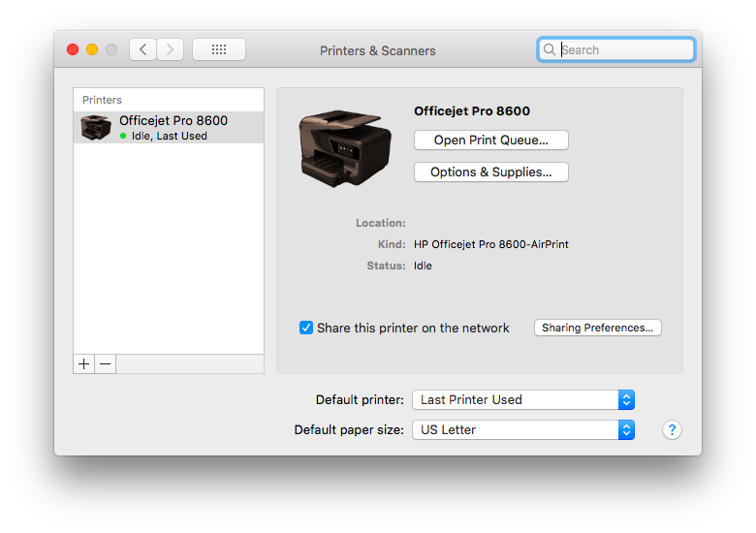The width and height of the screenshot is (756, 533).
Task: Open the Default paper size dropdown
Action: [x=523, y=429]
